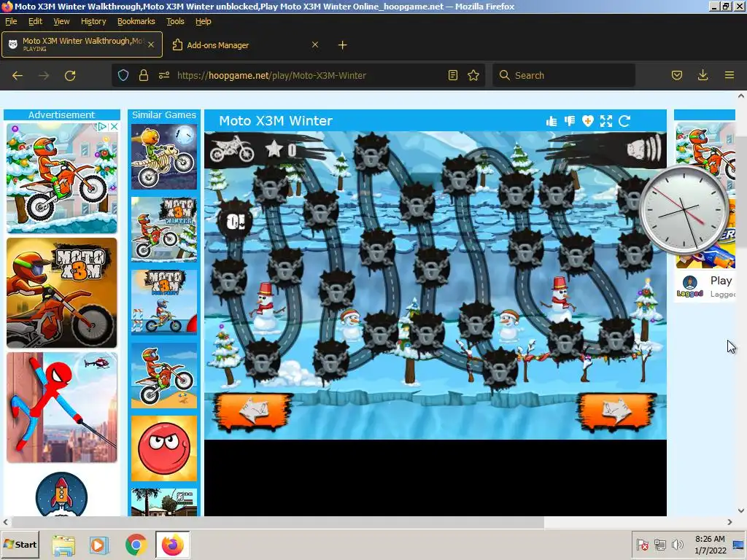Click the analog clock gadget on desktop

(x=684, y=210)
